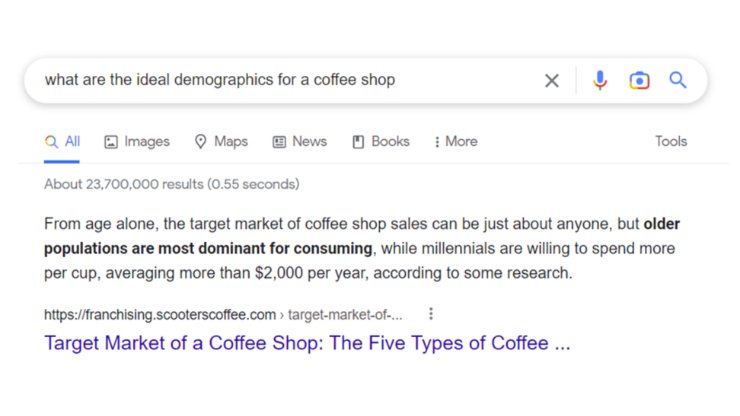Switch to the All results tab
This screenshot has height=416, width=740.
pos(62,142)
